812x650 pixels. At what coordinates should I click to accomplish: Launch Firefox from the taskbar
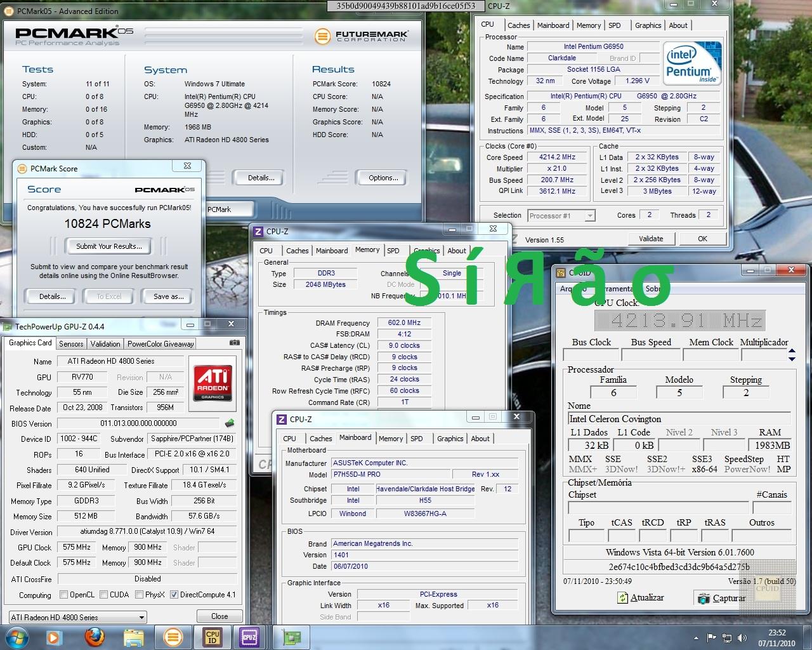coord(95,637)
